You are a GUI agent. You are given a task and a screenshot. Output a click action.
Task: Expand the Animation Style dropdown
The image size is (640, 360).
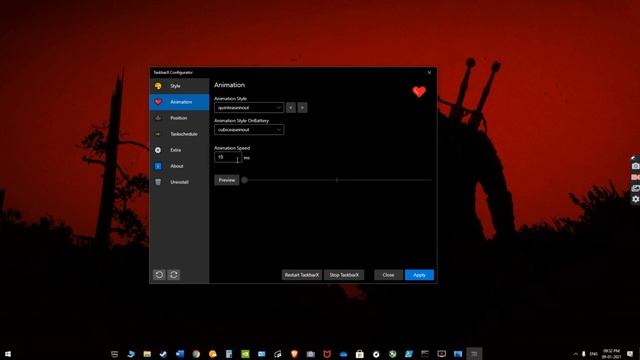coord(249,108)
